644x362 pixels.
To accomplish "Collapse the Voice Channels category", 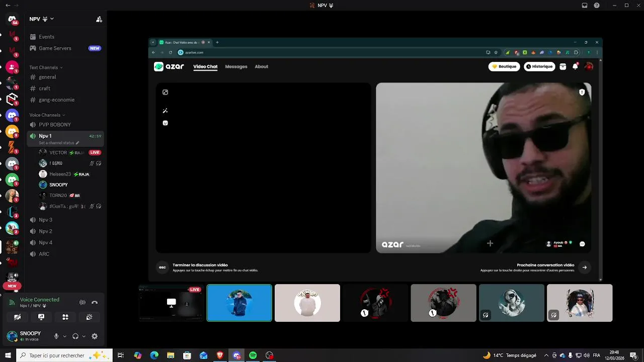I will [x=47, y=115].
